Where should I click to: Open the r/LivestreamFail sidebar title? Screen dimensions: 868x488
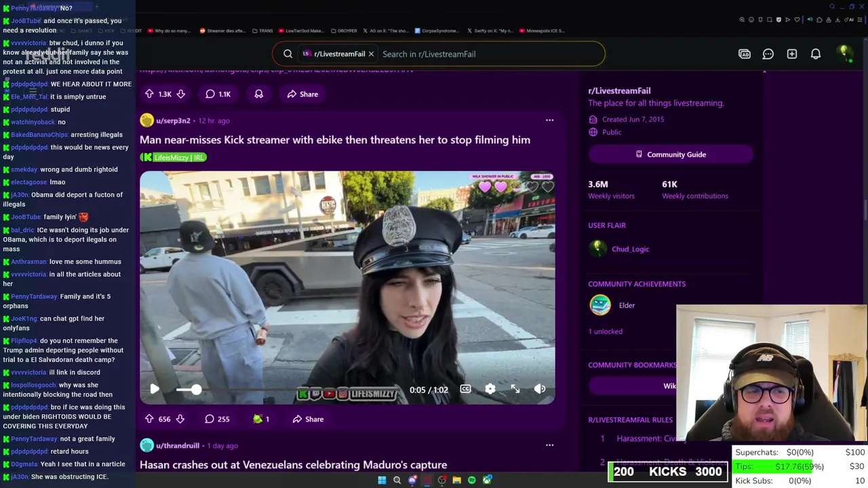click(x=619, y=91)
